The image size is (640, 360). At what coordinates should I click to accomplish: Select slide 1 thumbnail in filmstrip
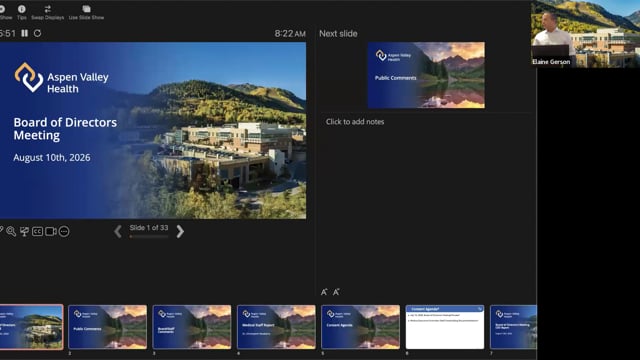[x=31, y=327]
